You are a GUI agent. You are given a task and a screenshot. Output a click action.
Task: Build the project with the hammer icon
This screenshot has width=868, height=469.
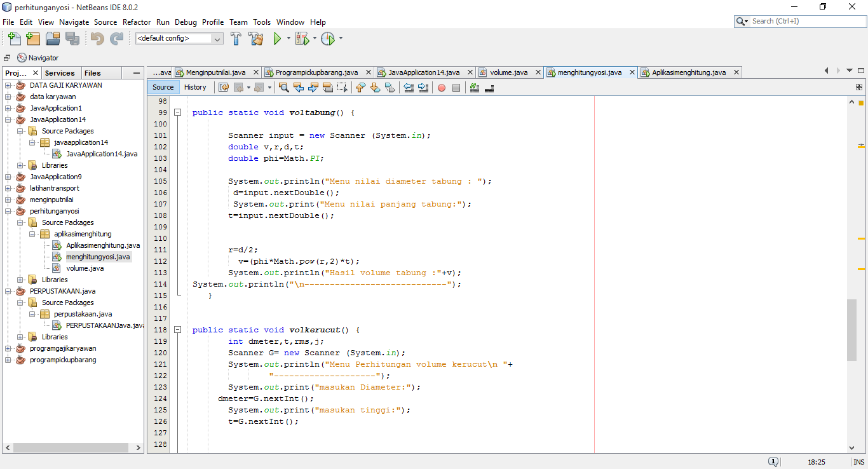point(236,38)
